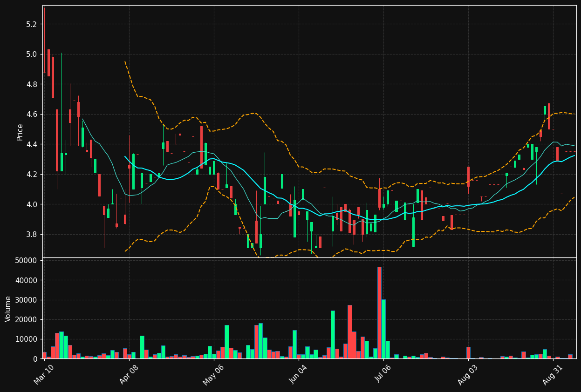Click the tallest red volume bar near Jul 06
The image size is (581, 392).
[379, 313]
